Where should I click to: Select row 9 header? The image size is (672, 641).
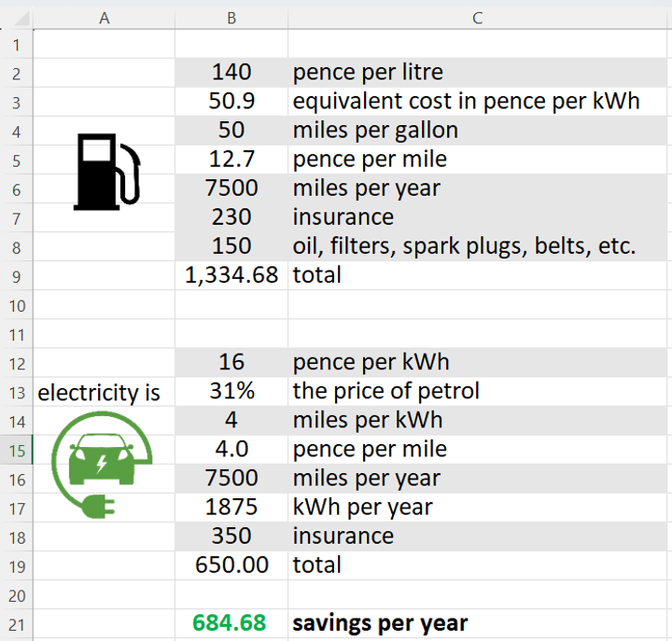16,275
